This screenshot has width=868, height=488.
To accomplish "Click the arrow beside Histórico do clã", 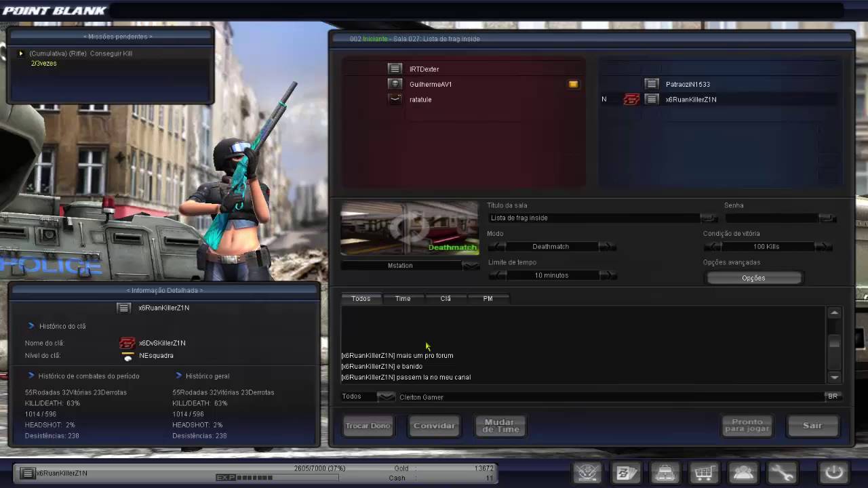I will (31, 326).
